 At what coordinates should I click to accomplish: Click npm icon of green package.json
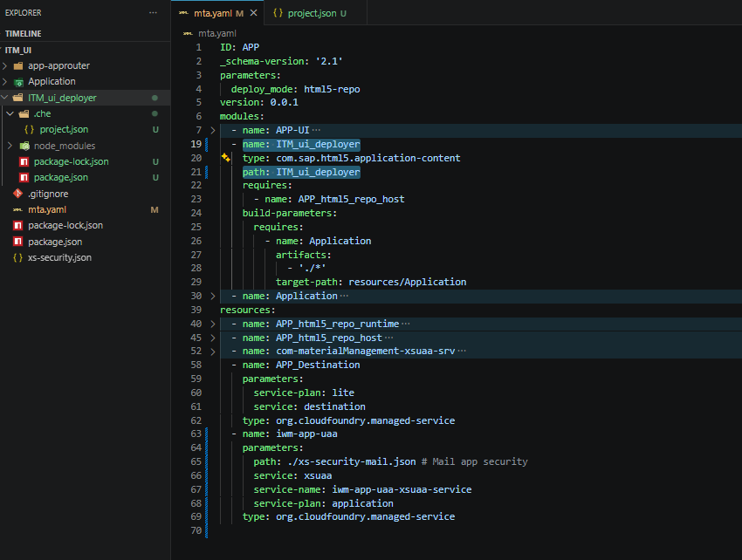point(24,177)
